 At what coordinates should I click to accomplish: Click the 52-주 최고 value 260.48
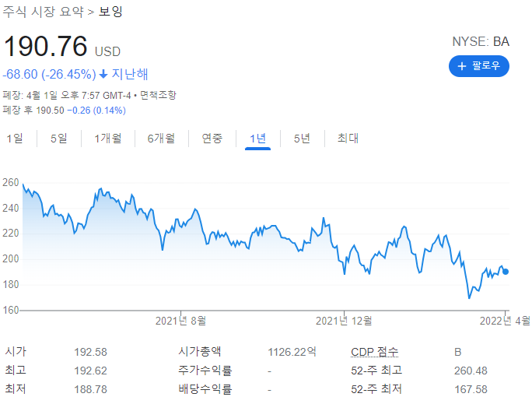(x=471, y=371)
